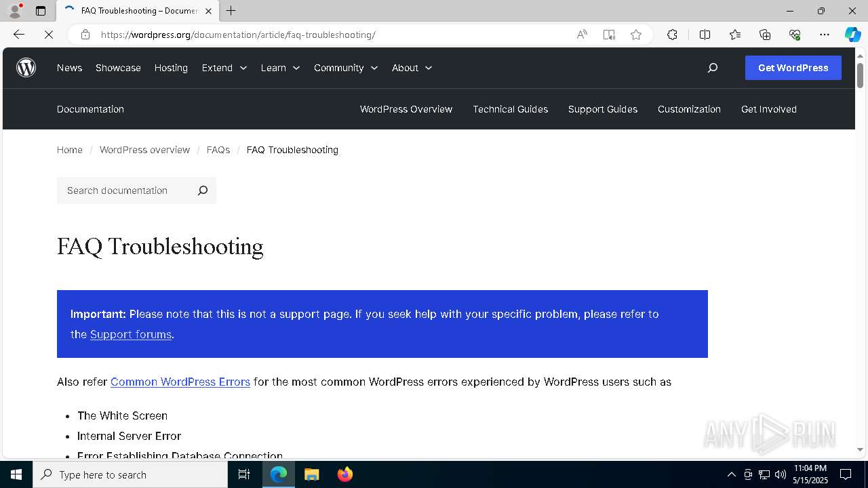The image size is (868, 488).
Task: Open browser Extensions puzzle icon
Action: [672, 35]
